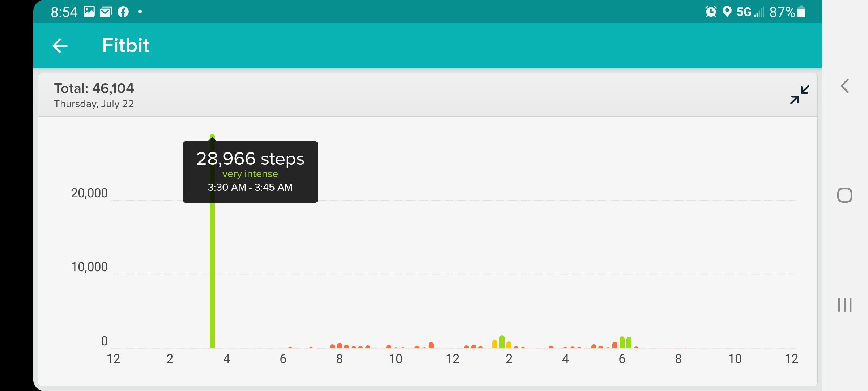Select the green bar near 2 PM
Viewport: 868px width, 391px height.
point(502,342)
